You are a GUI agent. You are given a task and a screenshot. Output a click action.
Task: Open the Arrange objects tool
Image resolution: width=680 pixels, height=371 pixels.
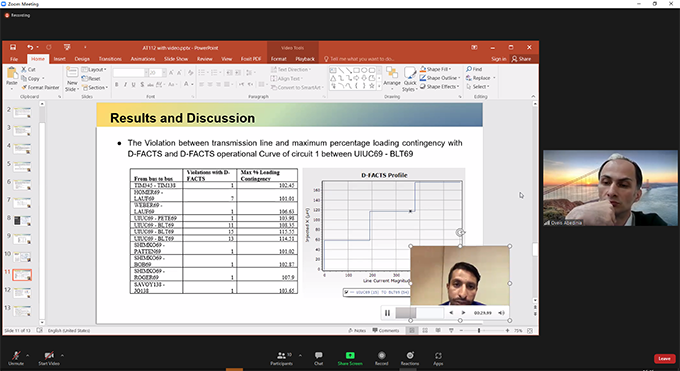(x=392, y=76)
